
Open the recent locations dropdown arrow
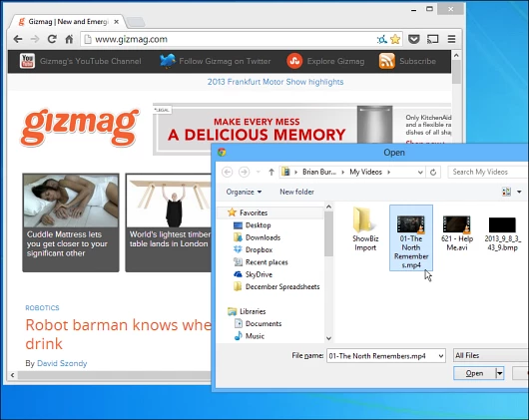[x=259, y=172]
